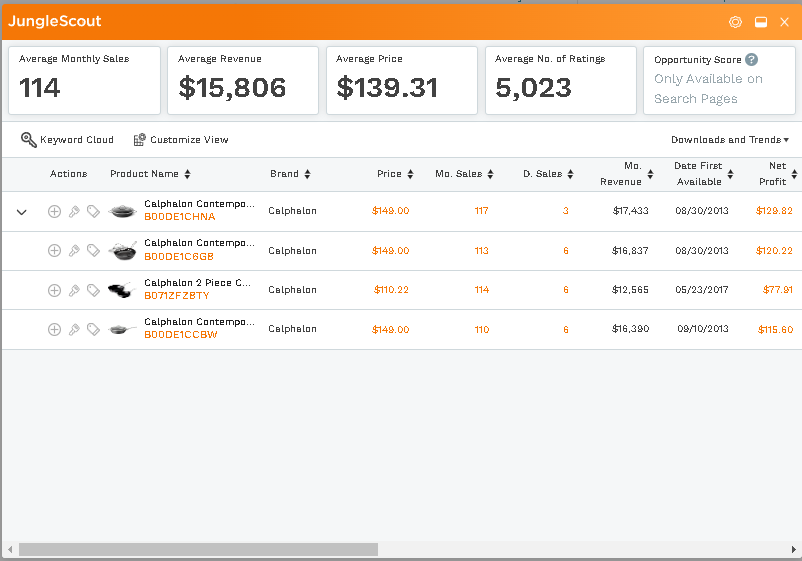The width and height of the screenshot is (802, 561).
Task: Click product thumbnail for B00DE1CHNA
Action: click(x=123, y=211)
